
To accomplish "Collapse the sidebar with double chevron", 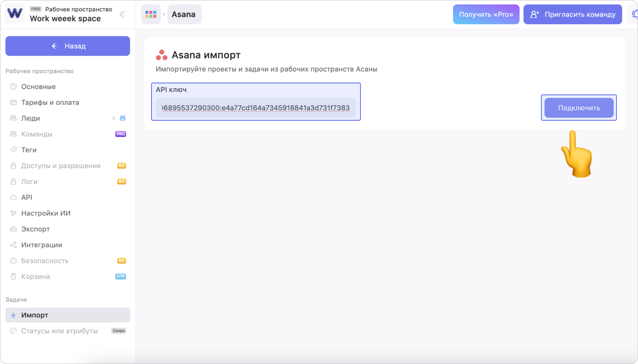I will (x=123, y=14).
